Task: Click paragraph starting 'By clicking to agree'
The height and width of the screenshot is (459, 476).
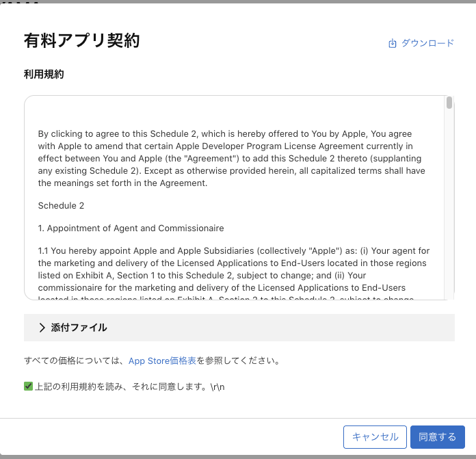Action: 231,159
